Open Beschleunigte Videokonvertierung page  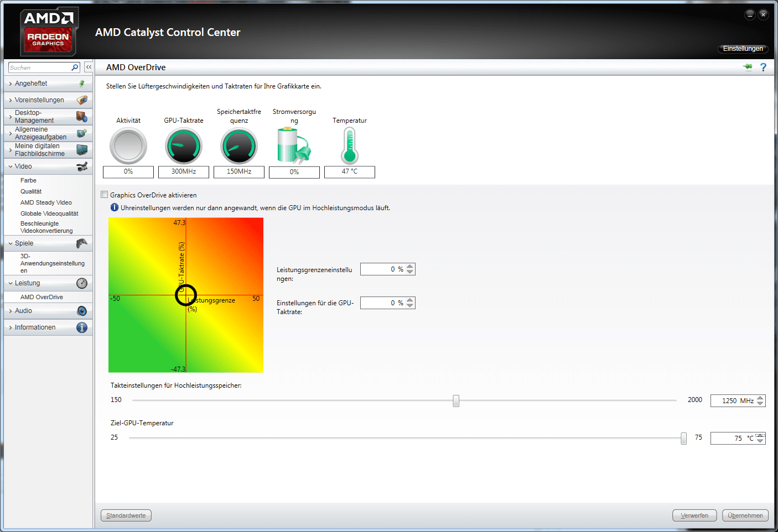click(x=46, y=227)
